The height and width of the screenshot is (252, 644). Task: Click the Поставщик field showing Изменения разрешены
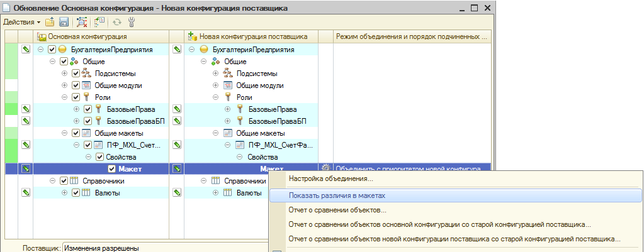point(164,248)
